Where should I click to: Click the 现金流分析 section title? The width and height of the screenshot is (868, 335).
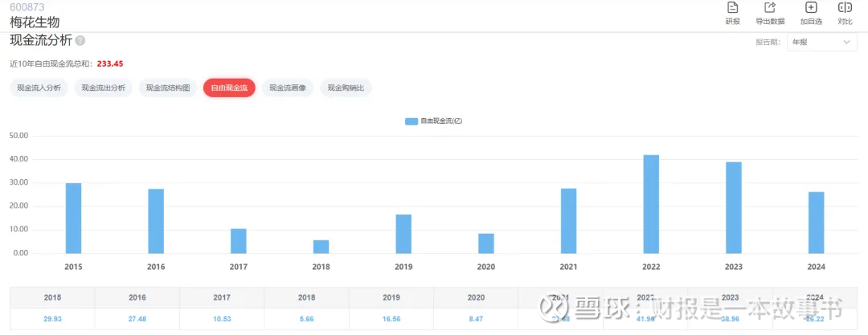41,40
